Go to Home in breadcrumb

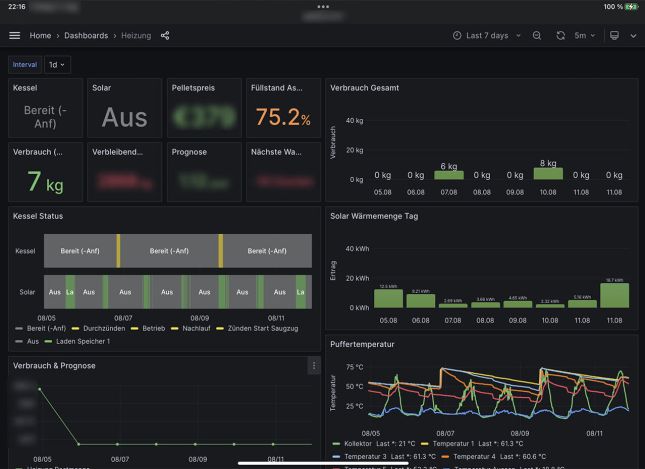click(x=40, y=36)
